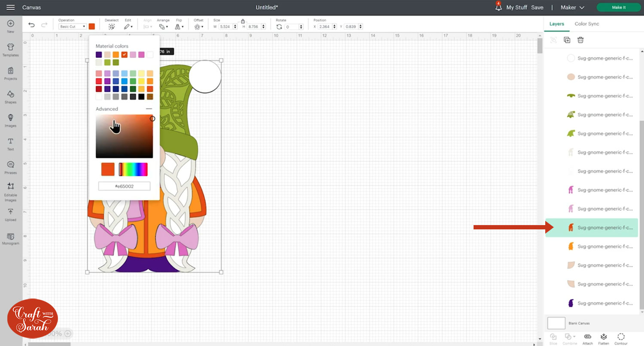The height and width of the screenshot is (346, 644).
Task: Toggle the size aspect ratio lock
Action: pyautogui.click(x=243, y=21)
